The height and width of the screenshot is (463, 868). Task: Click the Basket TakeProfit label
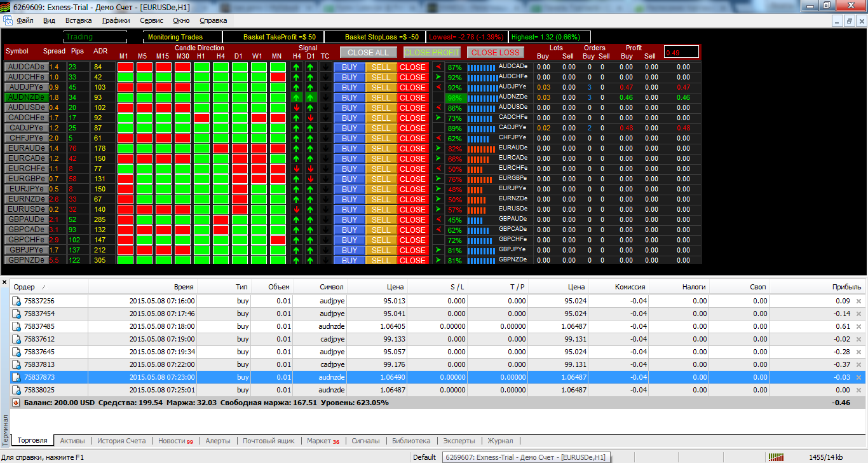(x=280, y=37)
